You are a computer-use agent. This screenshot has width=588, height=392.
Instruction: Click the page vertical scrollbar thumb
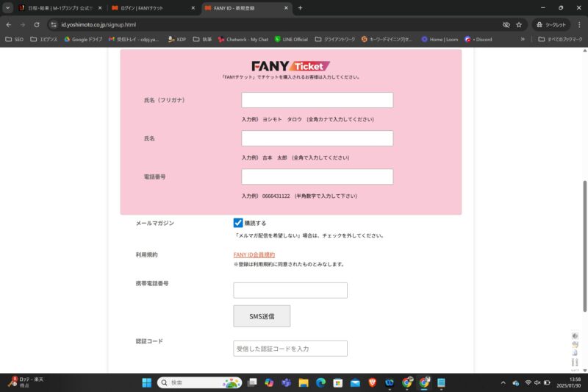coord(584,246)
